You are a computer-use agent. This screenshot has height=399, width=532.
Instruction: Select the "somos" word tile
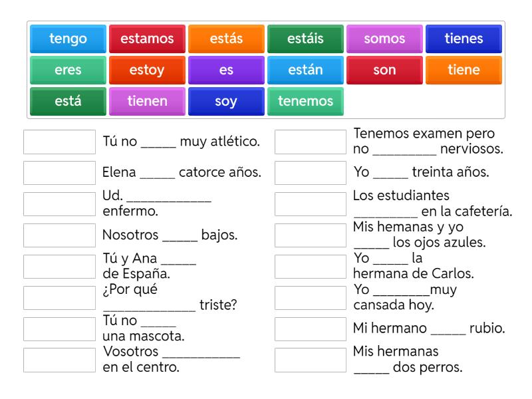click(385, 39)
